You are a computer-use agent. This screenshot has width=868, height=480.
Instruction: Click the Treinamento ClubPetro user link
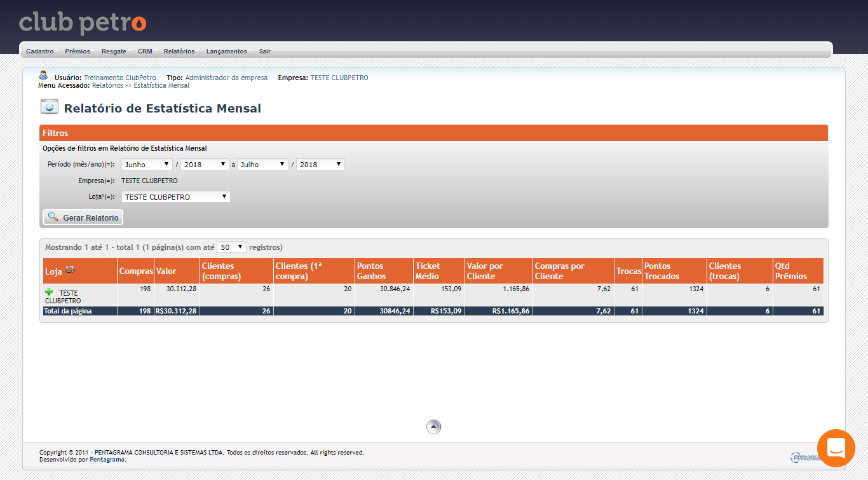[120, 78]
